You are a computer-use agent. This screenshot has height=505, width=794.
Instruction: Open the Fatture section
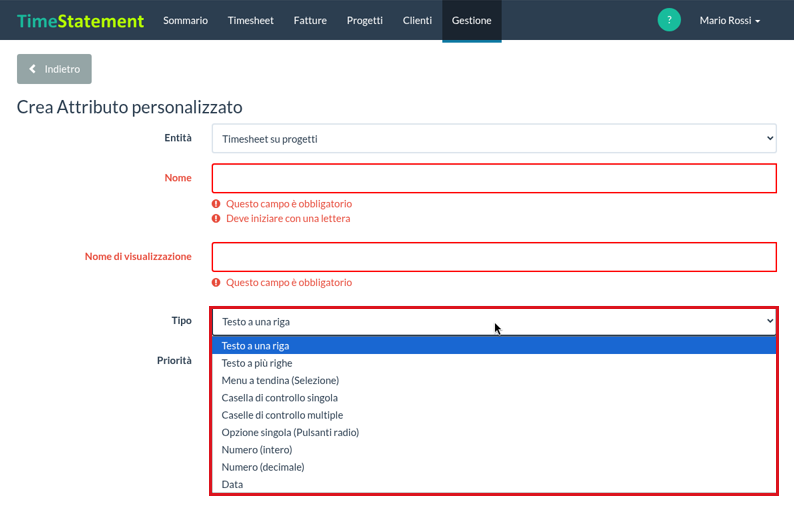click(x=310, y=20)
